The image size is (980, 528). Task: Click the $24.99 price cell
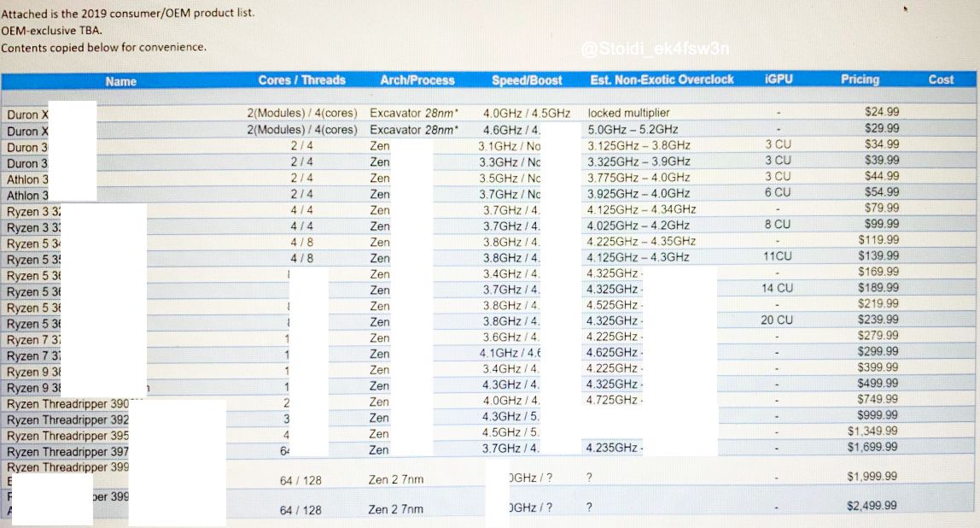point(882,111)
